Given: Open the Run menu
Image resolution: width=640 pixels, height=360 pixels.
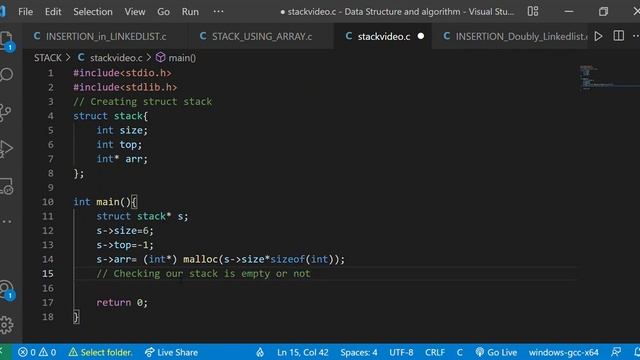Looking at the screenshot, I should click(190, 11).
